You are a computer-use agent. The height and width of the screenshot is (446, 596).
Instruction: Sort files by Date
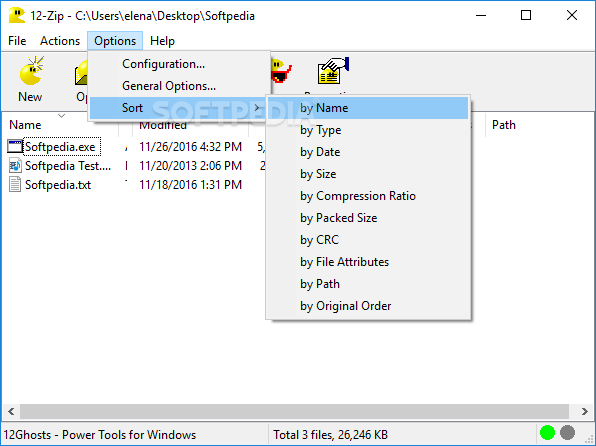(368, 152)
